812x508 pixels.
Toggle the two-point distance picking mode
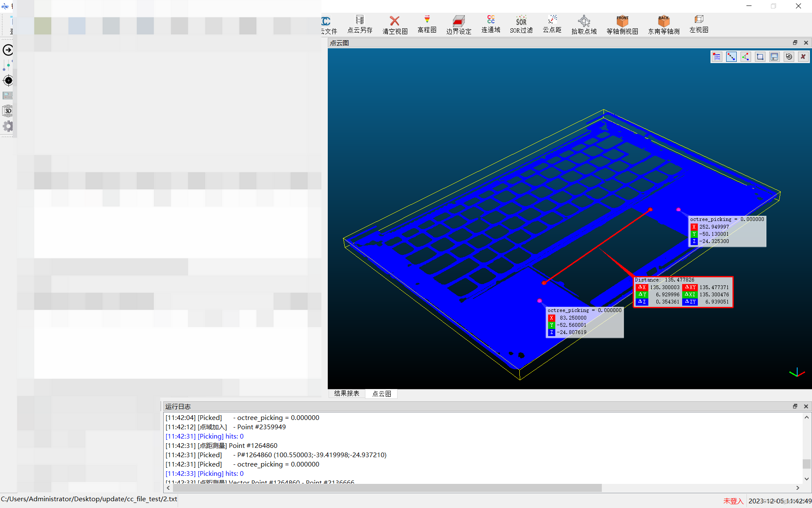point(731,57)
